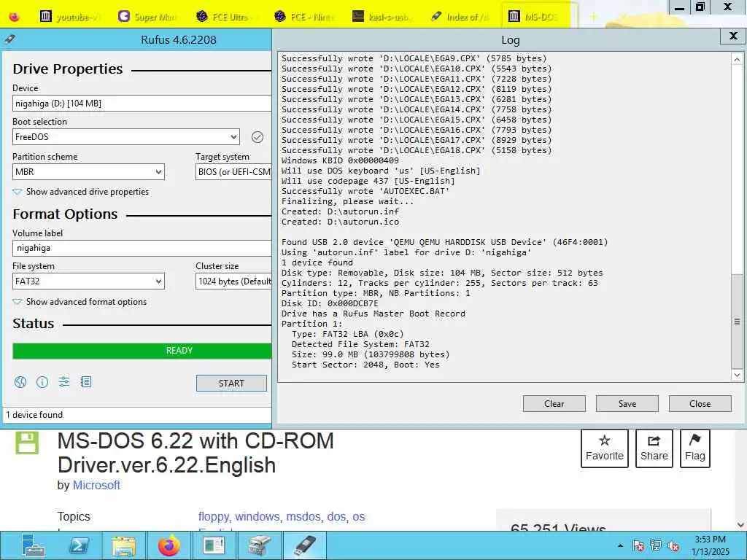Open Rufus application settings sliders icon
This screenshot has width=747, height=560.
[x=64, y=382]
